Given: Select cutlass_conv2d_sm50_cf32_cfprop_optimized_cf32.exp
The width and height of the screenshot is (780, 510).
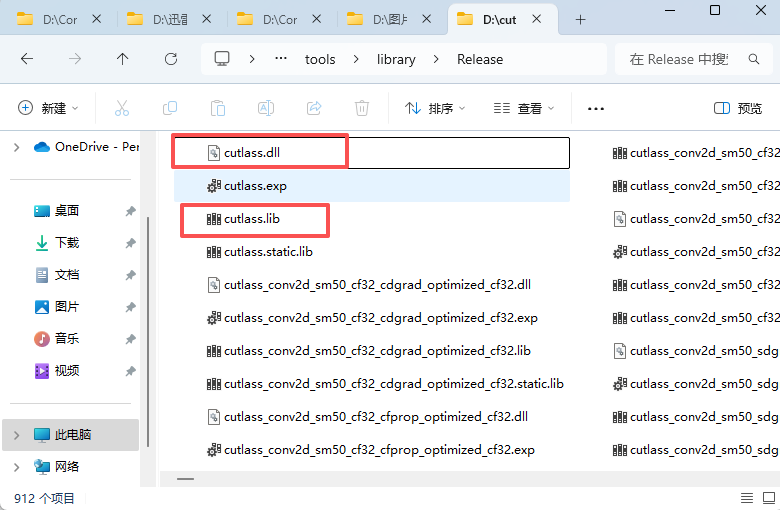Looking at the screenshot, I should click(372, 450).
